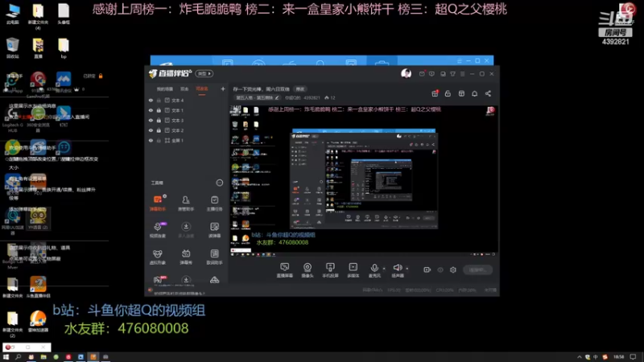The width and height of the screenshot is (644, 362).
Task: Share the stream with the share icon
Action: click(x=488, y=93)
